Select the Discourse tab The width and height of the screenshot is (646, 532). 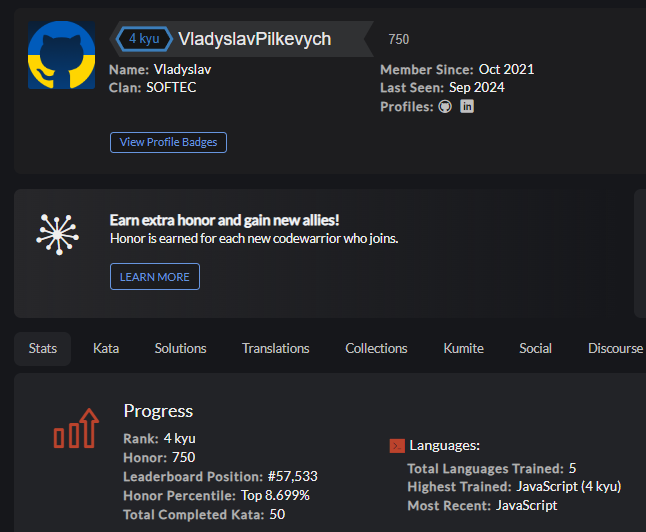click(x=615, y=349)
